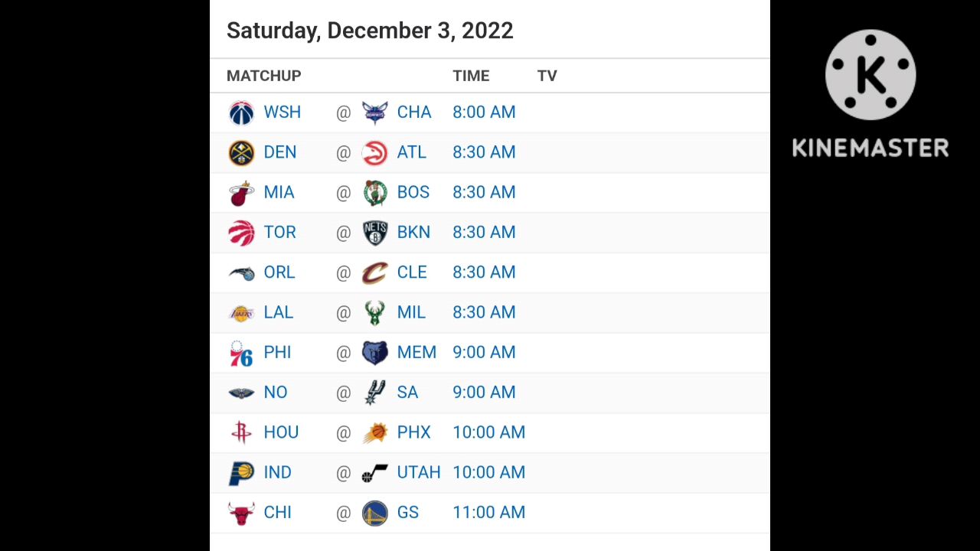Open the MIA team link
The height and width of the screenshot is (551, 980).
click(279, 192)
